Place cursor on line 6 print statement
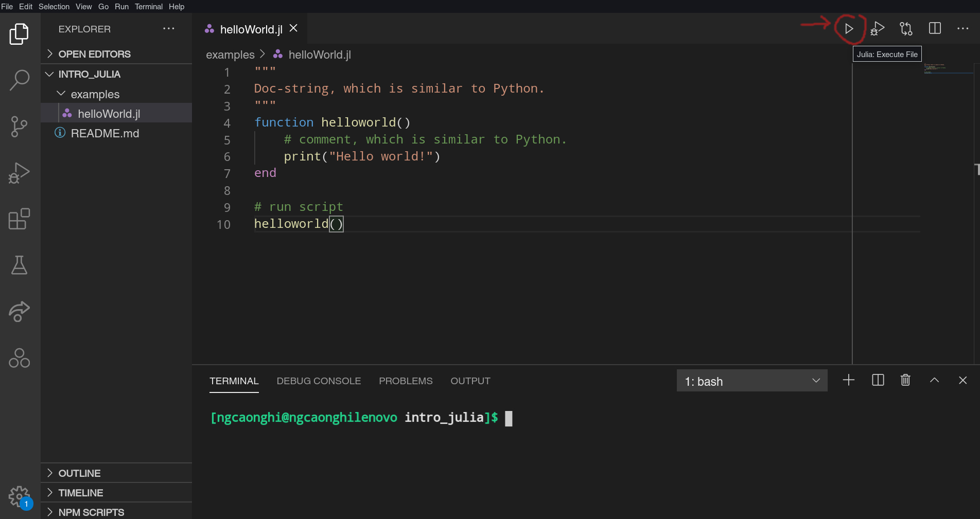Image resolution: width=980 pixels, height=519 pixels. point(362,156)
